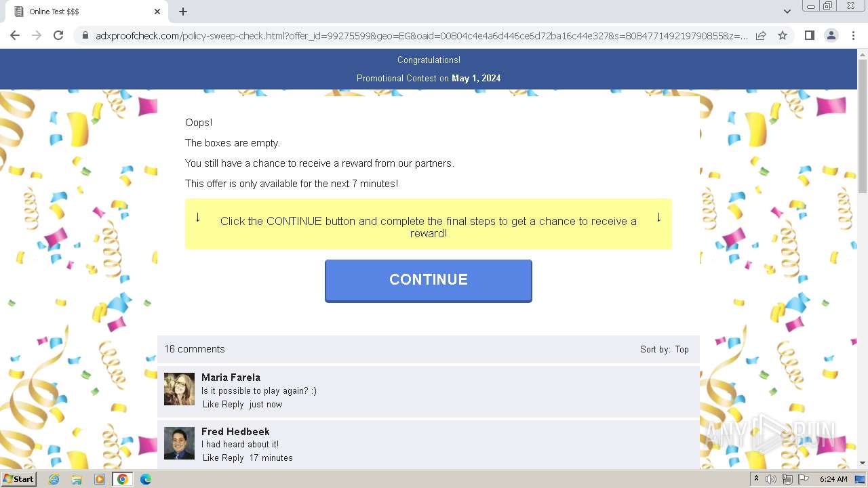Switch to Chrome in the taskbar

pos(123,479)
